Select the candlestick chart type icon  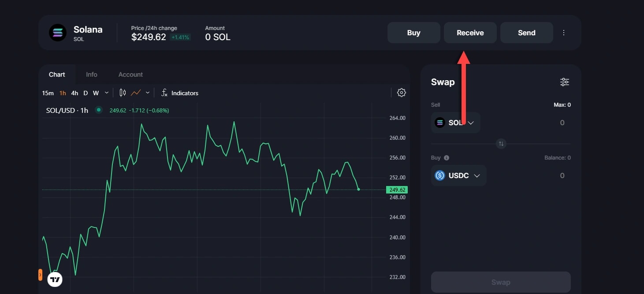(x=123, y=93)
